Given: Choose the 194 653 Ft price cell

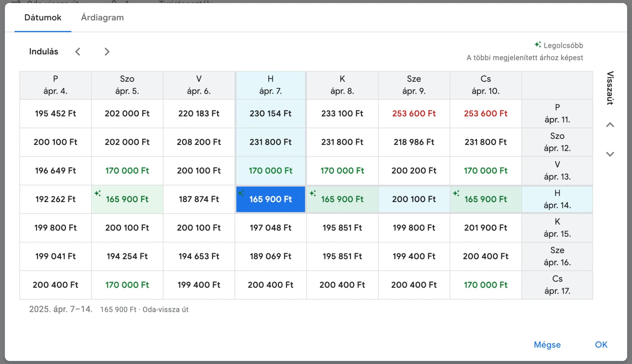Looking at the screenshot, I should click(x=199, y=256).
